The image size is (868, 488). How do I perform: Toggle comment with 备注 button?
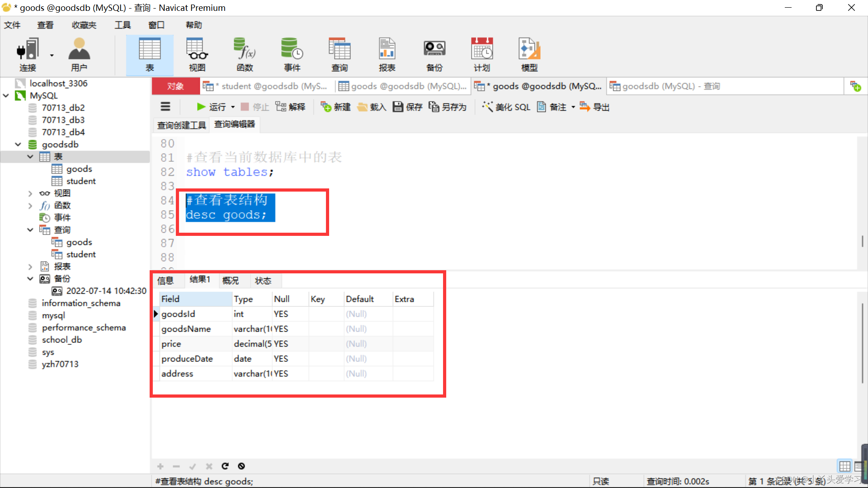click(552, 107)
